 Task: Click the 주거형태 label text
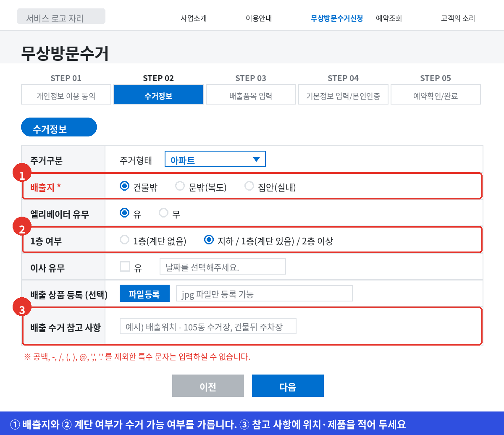click(136, 160)
